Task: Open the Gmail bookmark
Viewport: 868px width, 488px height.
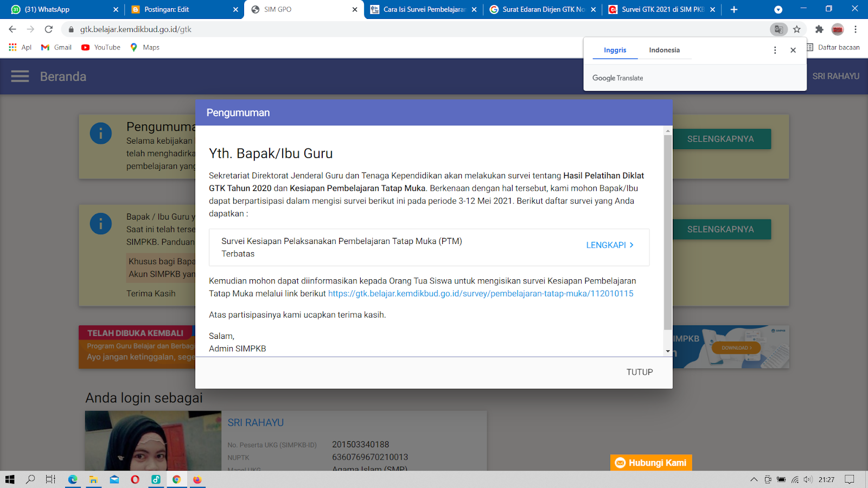Action: pyautogui.click(x=56, y=47)
